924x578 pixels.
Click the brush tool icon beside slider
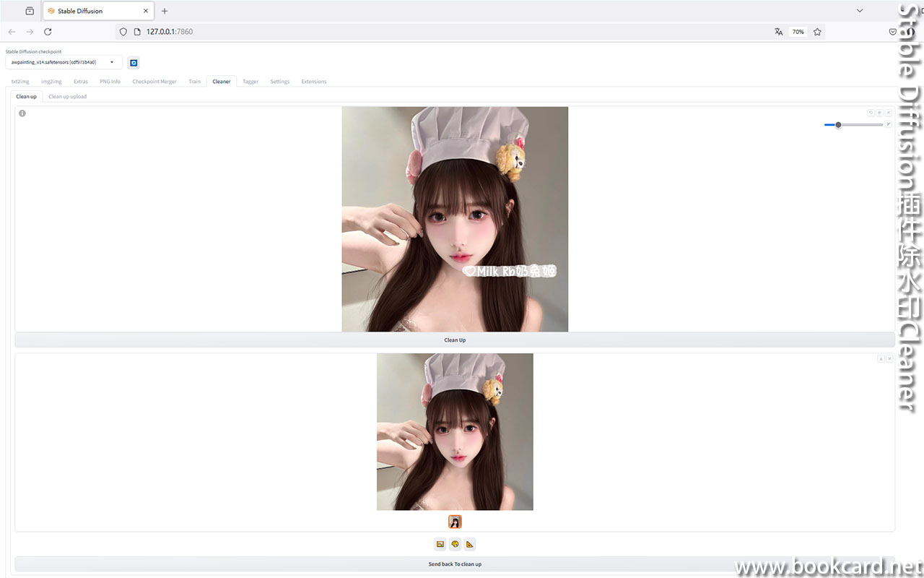pos(889,124)
